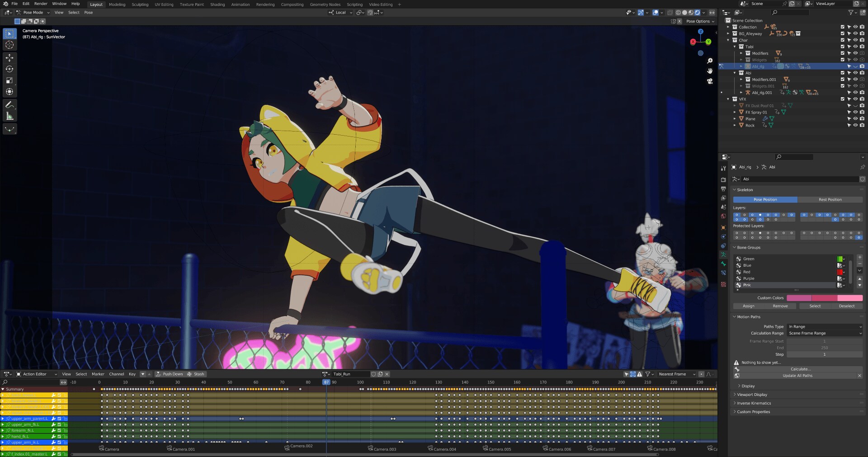The image size is (868, 457).
Task: Activate the Move tool
Action: click(x=9, y=58)
